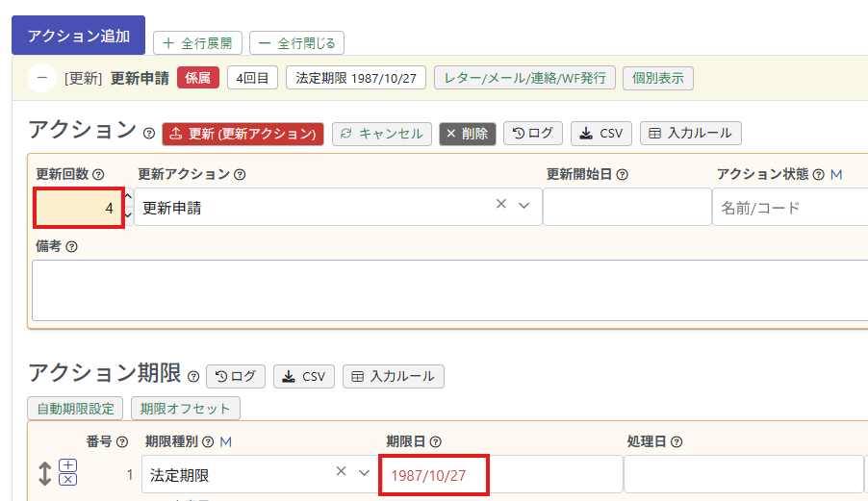The height and width of the screenshot is (501, 868).
Task: Click help icon beside アクション期限 heading
Action: pyautogui.click(x=193, y=376)
